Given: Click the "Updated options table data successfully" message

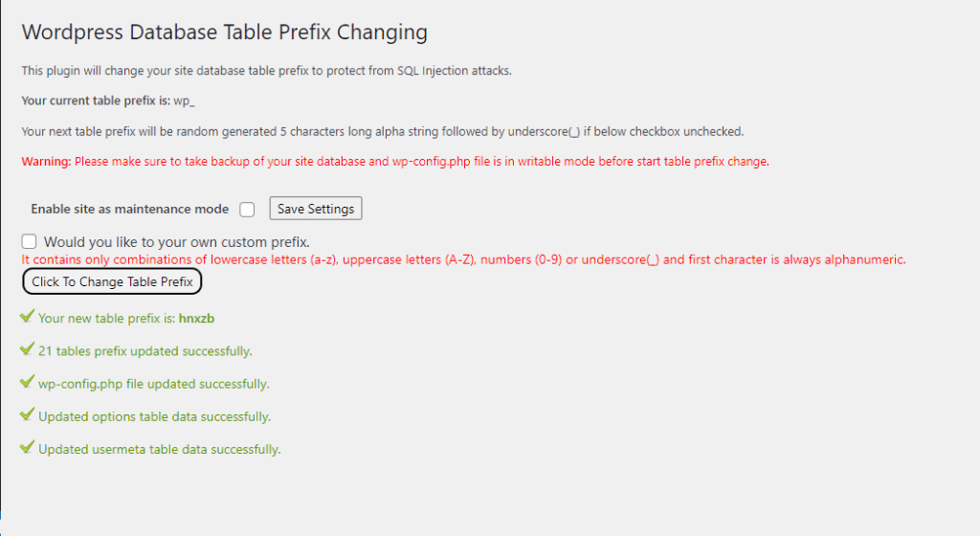Looking at the screenshot, I should pyautogui.click(x=155, y=416).
